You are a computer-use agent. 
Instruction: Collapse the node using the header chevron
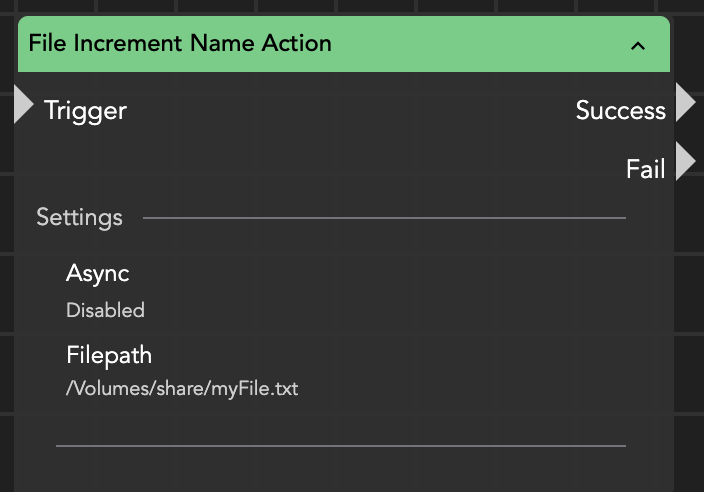638,46
